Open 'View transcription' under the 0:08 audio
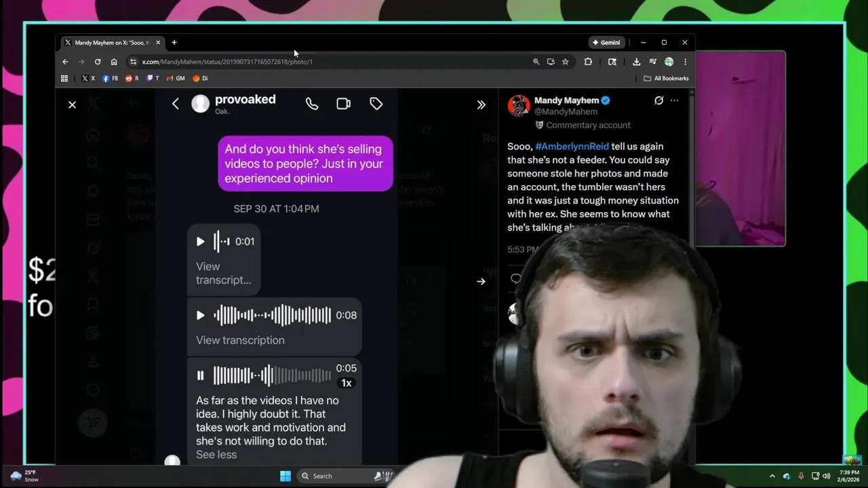 coord(240,340)
